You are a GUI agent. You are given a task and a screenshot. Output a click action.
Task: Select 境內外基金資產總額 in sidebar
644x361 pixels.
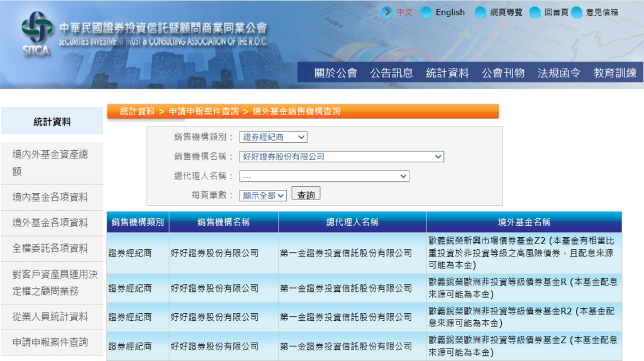coord(52,163)
